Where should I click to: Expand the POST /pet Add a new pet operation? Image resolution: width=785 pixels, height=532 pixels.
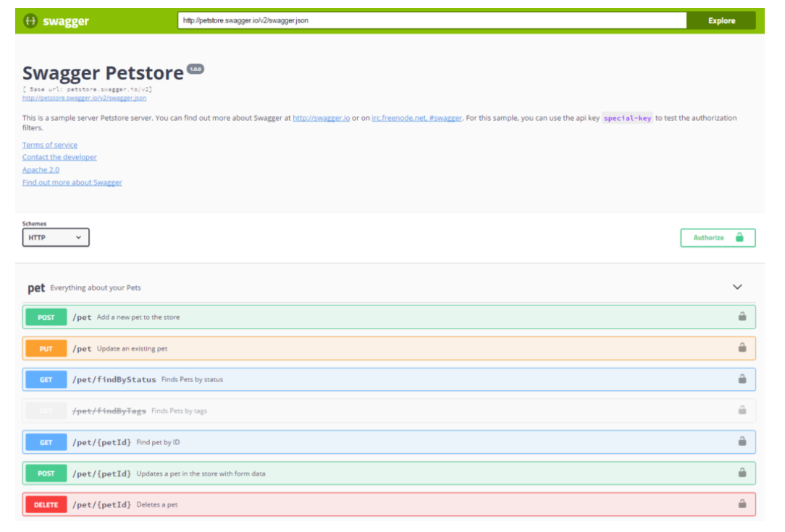click(x=389, y=317)
